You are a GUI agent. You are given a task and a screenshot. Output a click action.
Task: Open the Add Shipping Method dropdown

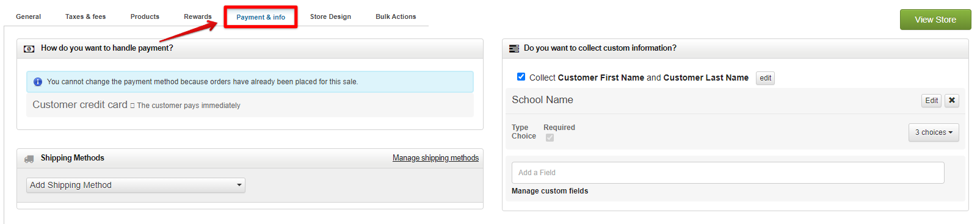tap(136, 185)
